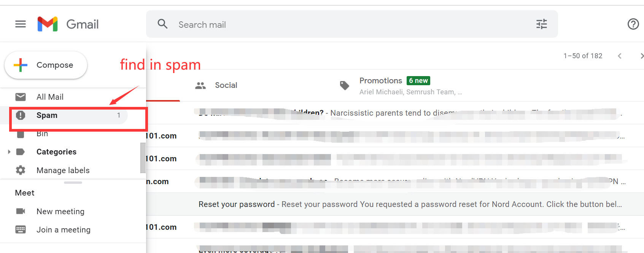The height and width of the screenshot is (253, 644).
Task: Click the Join a meeting keyboard icon
Action: pos(21,229)
